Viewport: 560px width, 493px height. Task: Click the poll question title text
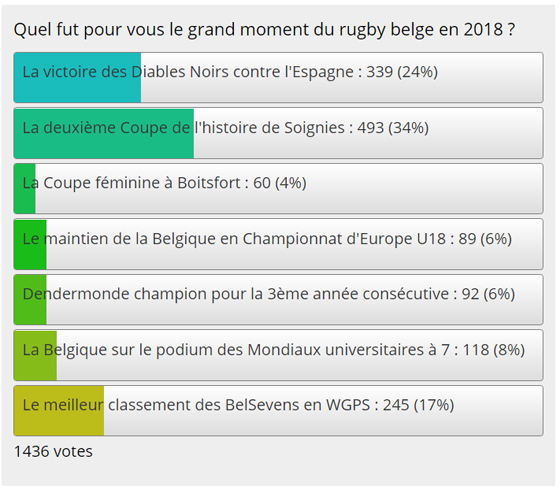pyautogui.click(x=264, y=30)
